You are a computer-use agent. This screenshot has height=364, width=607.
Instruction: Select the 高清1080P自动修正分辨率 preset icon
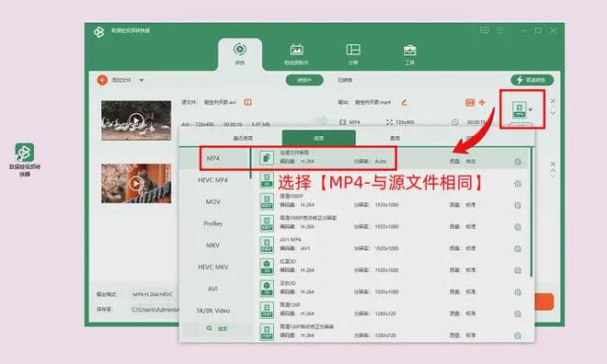[x=267, y=223]
